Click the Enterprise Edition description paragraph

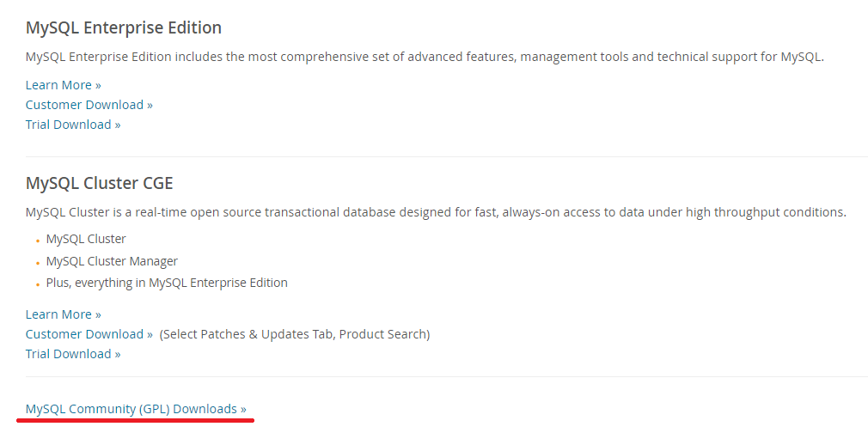tap(425, 58)
